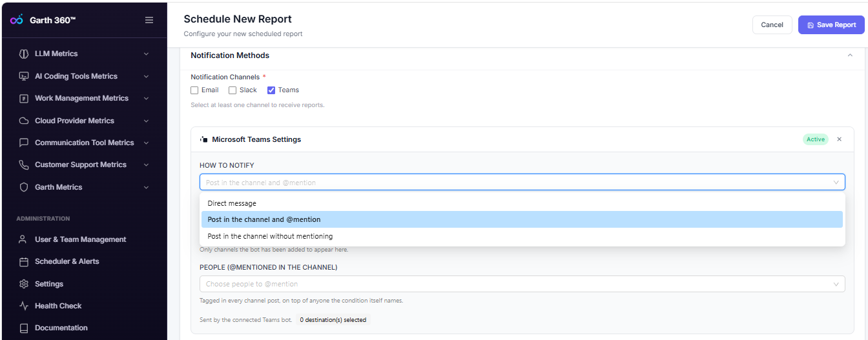Click the Cancel button

pyautogui.click(x=772, y=25)
